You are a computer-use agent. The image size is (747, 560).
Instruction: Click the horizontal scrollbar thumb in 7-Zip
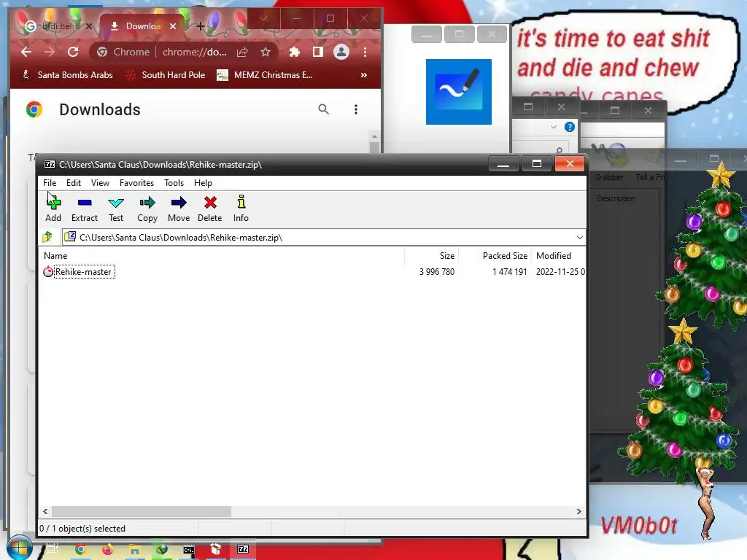[142, 511]
